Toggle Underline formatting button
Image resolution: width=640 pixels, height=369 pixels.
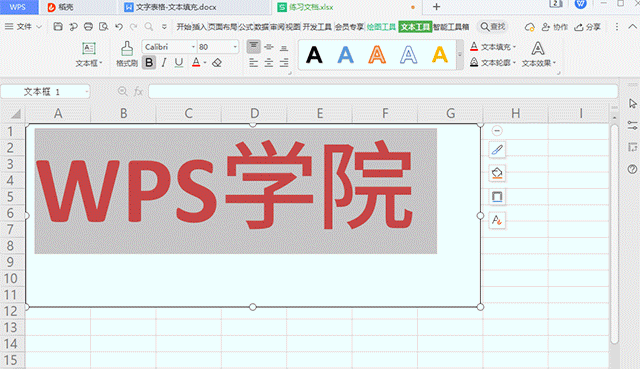pos(178,62)
